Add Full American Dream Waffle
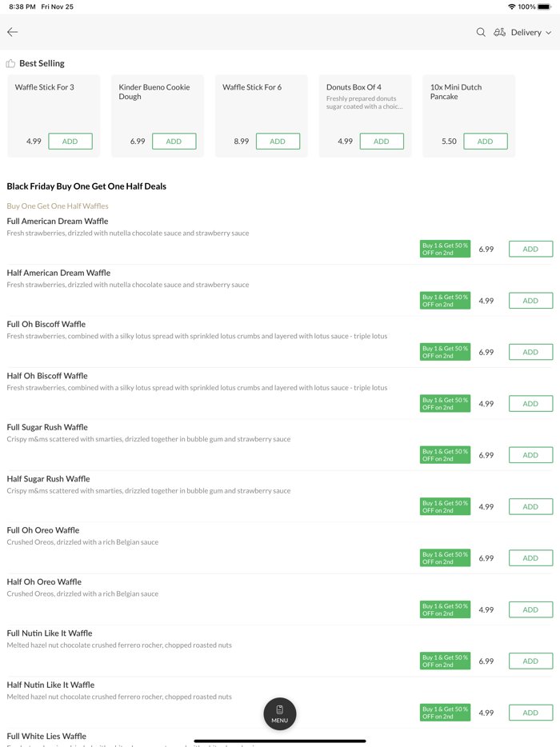 pyautogui.click(x=530, y=250)
